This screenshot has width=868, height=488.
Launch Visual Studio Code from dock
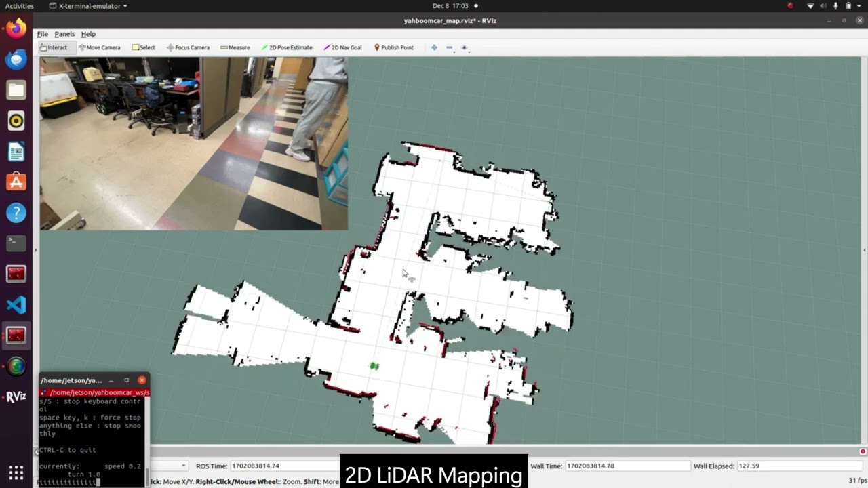16,305
